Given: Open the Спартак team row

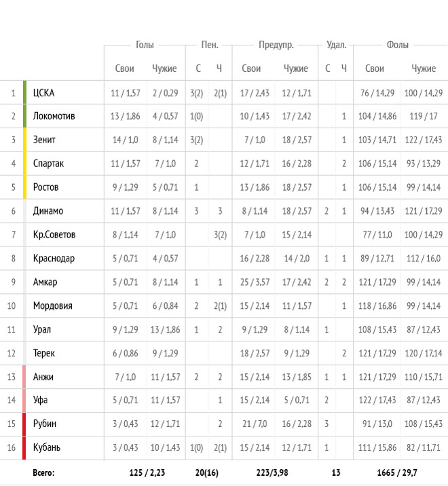Looking at the screenshot, I should point(48,164).
